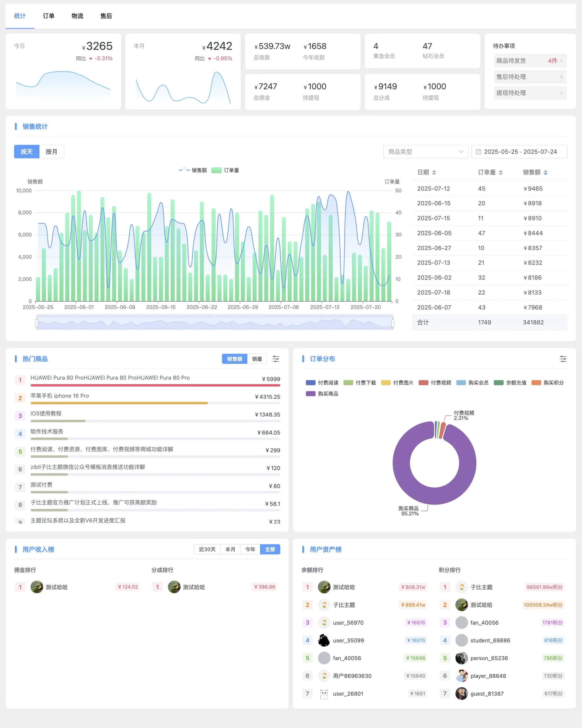Click 测试哈哈 avatar in the commission ranking
Screen dimensions: 582x728
pyautogui.click(x=37, y=587)
